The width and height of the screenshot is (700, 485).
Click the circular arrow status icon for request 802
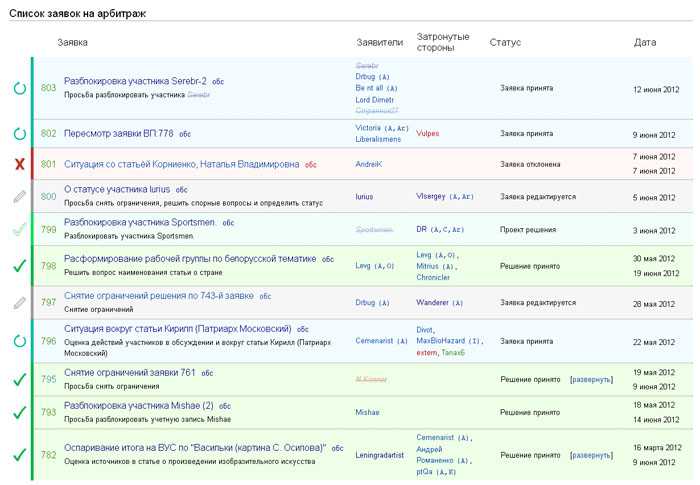click(x=19, y=133)
